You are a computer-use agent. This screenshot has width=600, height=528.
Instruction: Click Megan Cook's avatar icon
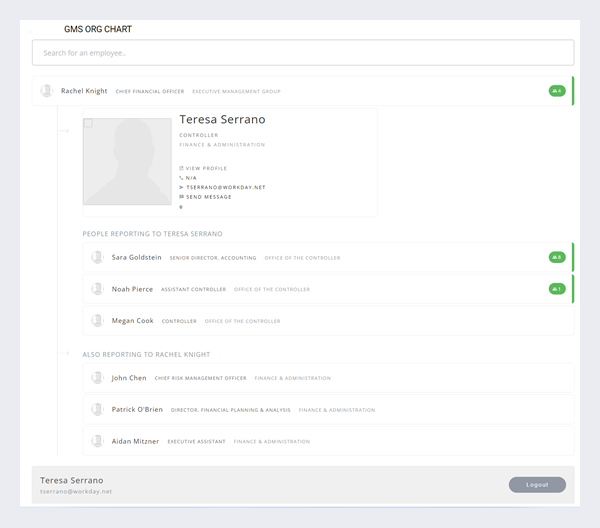click(x=97, y=321)
